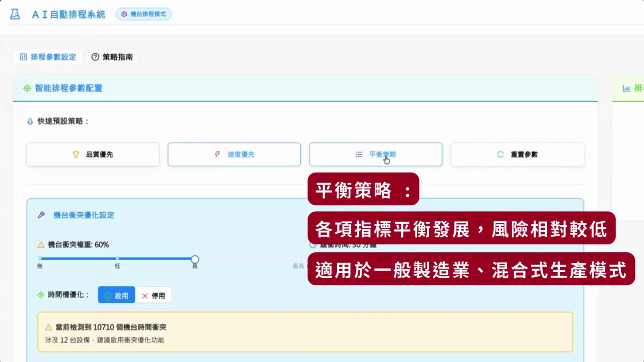Switch to the 排程參數設定 tab
The height and width of the screenshot is (362, 644).
[x=48, y=57]
